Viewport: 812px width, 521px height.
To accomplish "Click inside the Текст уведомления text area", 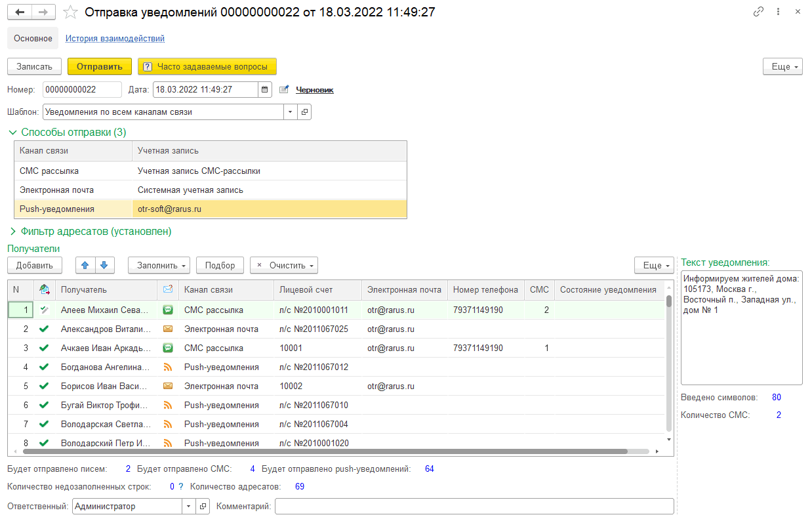I will [x=741, y=327].
